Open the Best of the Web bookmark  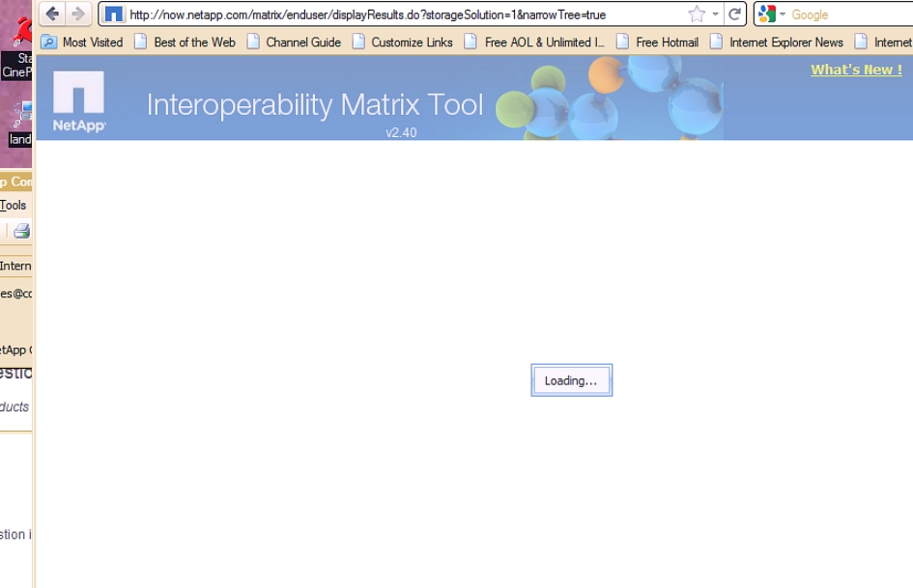point(185,42)
